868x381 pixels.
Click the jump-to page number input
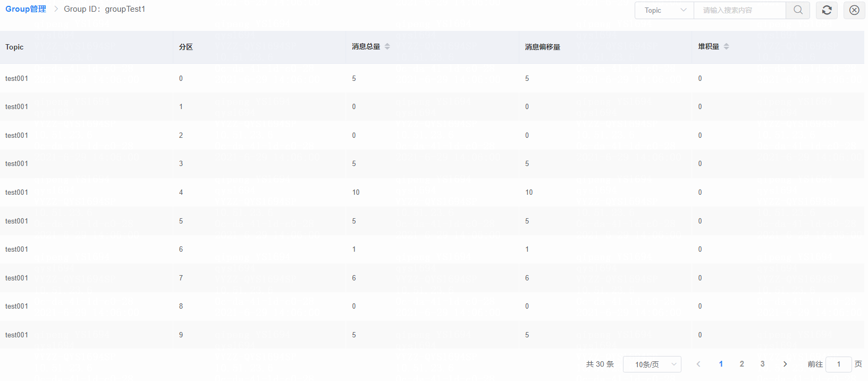838,364
